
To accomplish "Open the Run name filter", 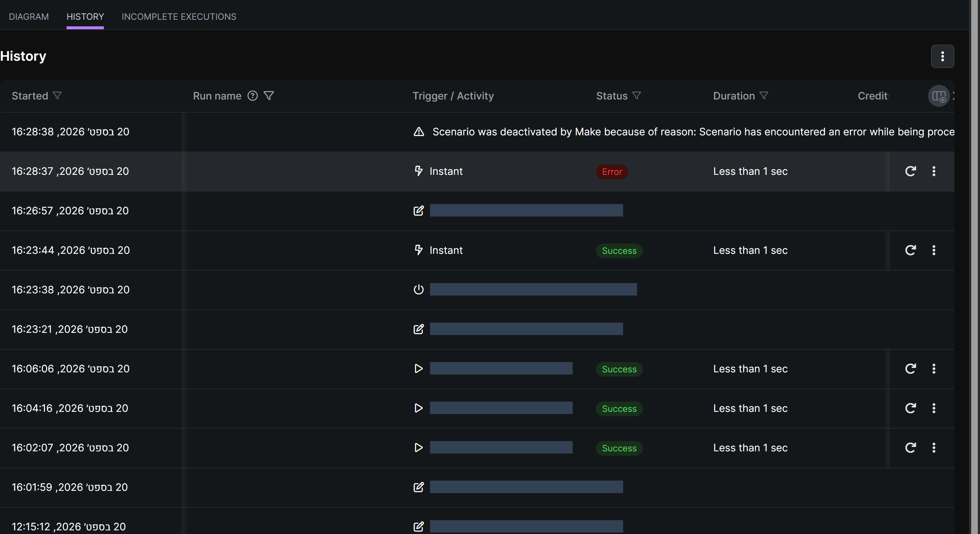I will [x=269, y=95].
